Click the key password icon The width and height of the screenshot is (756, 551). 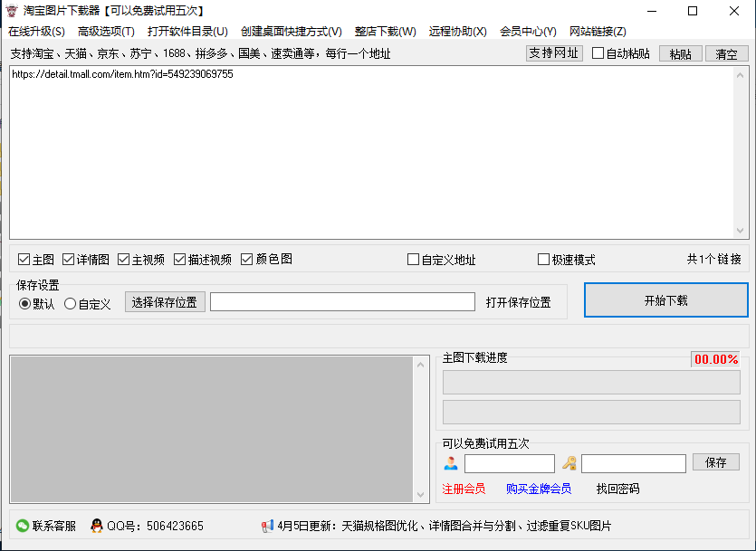(x=569, y=463)
